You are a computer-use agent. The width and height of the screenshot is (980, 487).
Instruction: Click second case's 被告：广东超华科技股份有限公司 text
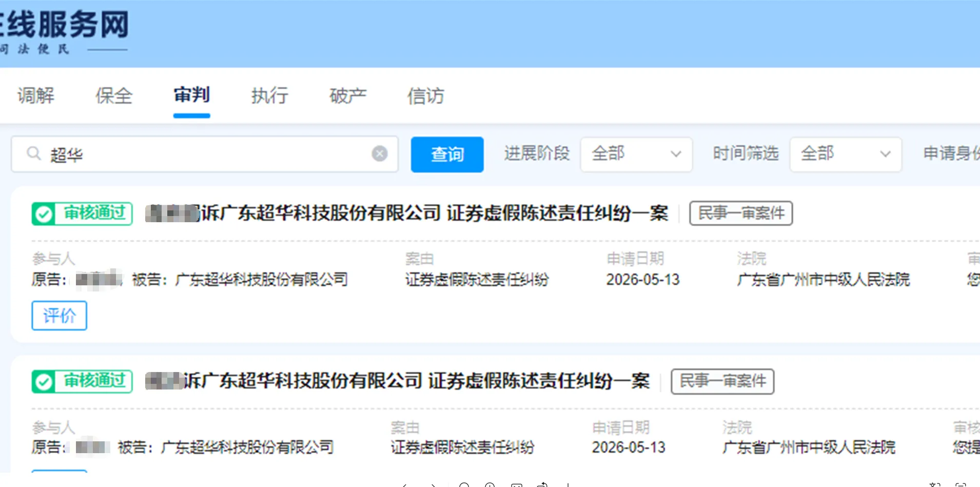tap(226, 447)
